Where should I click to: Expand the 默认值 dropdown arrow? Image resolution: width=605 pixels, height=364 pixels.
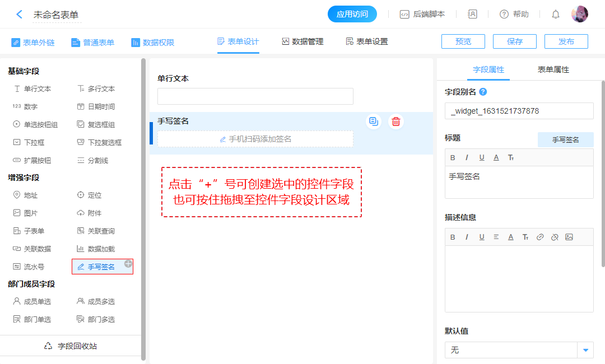point(585,350)
